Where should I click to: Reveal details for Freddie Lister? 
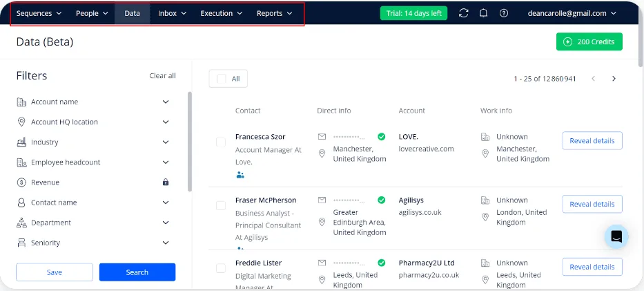point(592,267)
